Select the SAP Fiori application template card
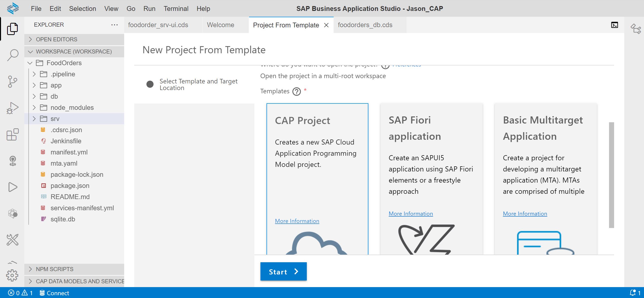This screenshot has width=644, height=298. (431, 179)
